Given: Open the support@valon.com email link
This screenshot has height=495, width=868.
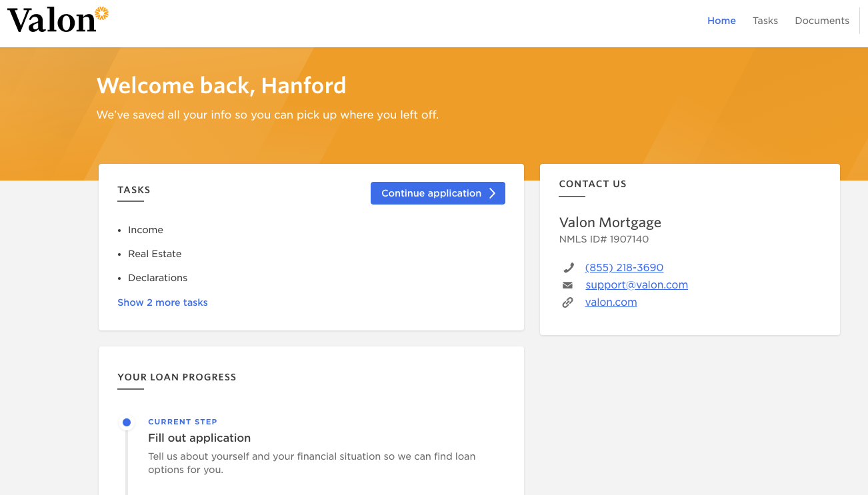Looking at the screenshot, I should [x=637, y=285].
